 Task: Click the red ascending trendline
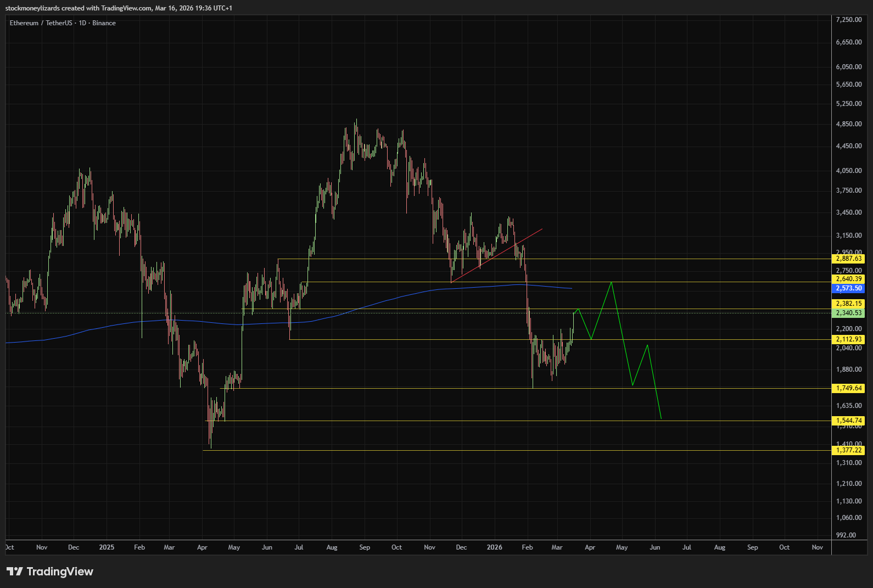coord(497,255)
